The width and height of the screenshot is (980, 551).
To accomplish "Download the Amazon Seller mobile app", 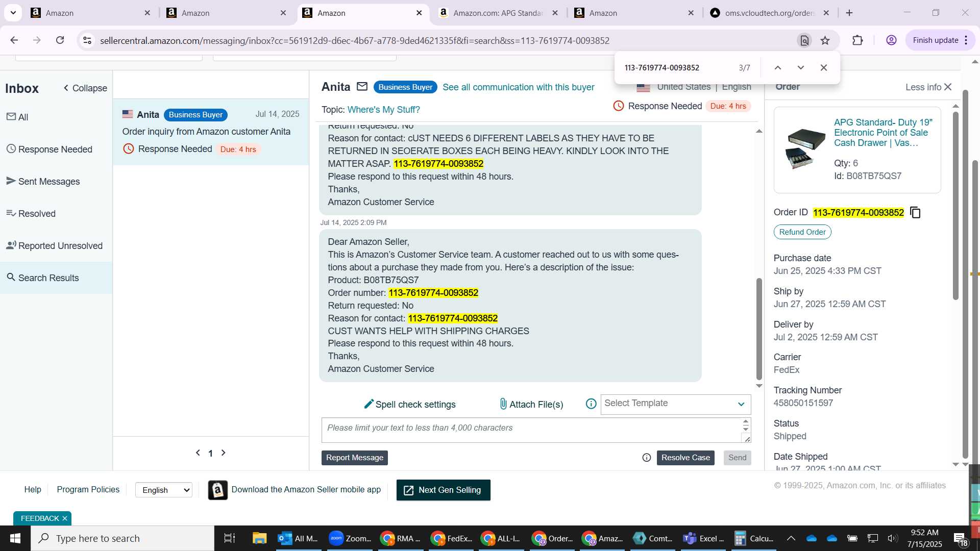I will point(306,489).
